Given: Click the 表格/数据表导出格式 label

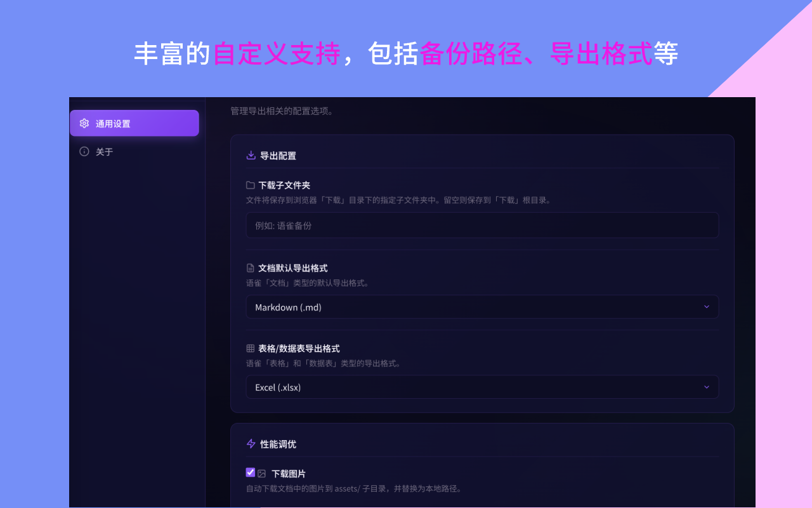Looking at the screenshot, I should pos(299,349).
